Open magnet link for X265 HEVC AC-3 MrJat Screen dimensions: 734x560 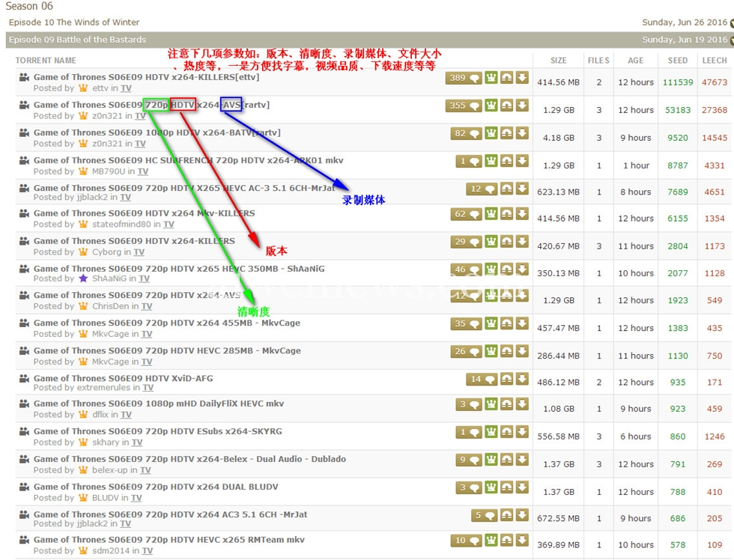[x=506, y=189]
